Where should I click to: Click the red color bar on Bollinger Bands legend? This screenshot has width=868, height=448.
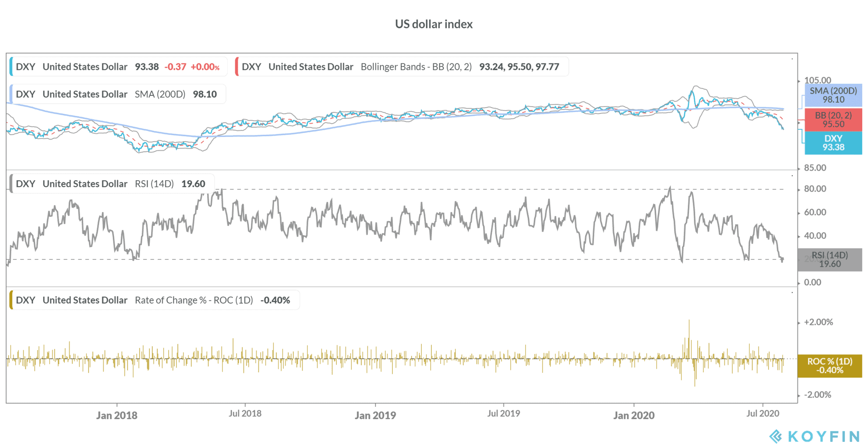[x=237, y=66]
